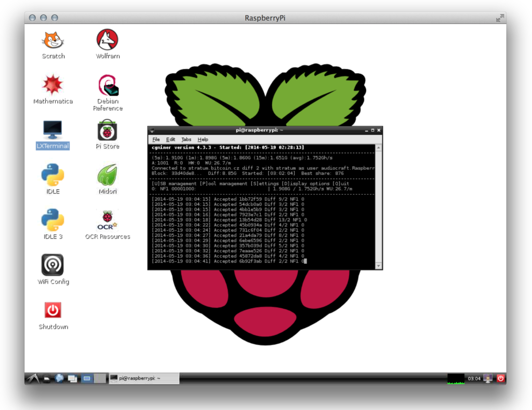The image size is (532, 410).
Task: Open the terminal Edit menu
Action: pyautogui.click(x=170, y=139)
